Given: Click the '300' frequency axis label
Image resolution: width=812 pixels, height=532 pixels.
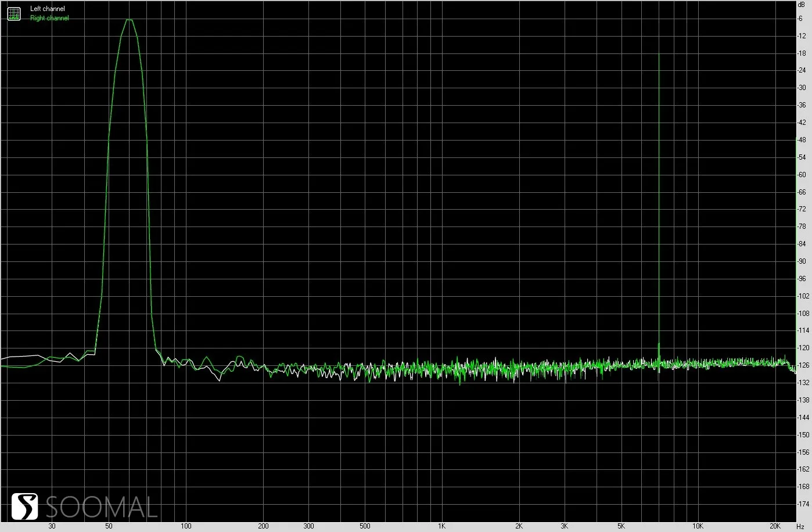Looking at the screenshot, I should (x=308, y=526).
